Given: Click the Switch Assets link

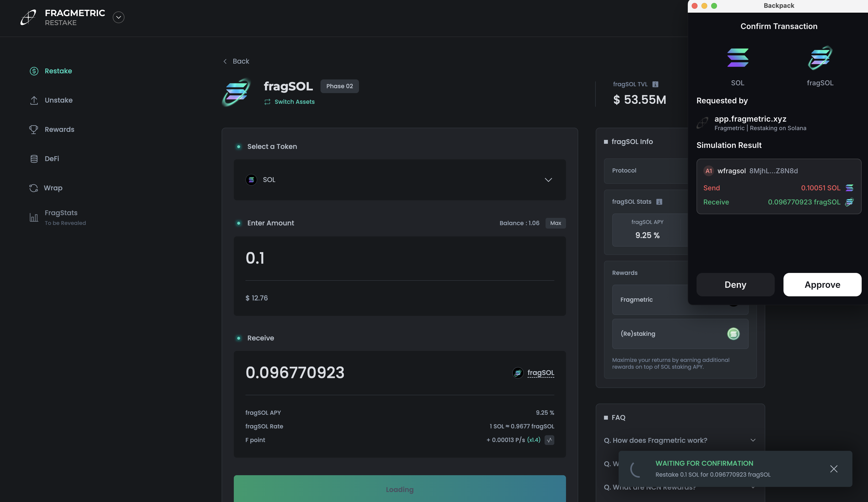Looking at the screenshot, I should (294, 102).
